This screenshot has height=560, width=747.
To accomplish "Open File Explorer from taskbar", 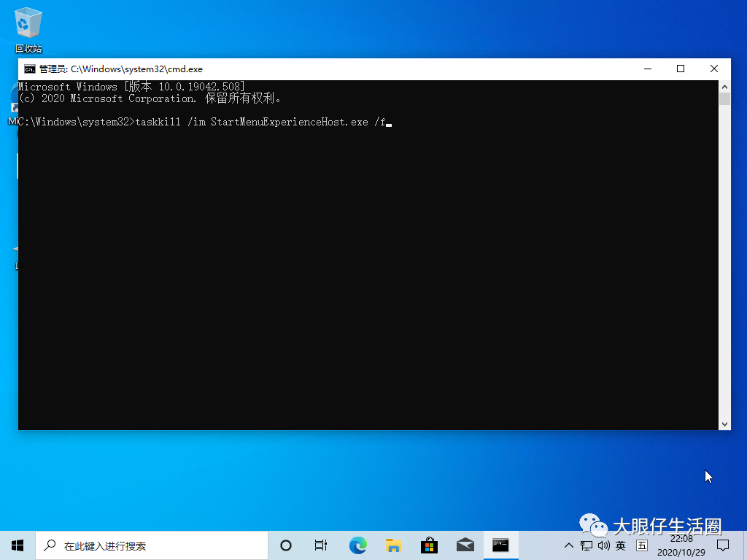I will 393,545.
